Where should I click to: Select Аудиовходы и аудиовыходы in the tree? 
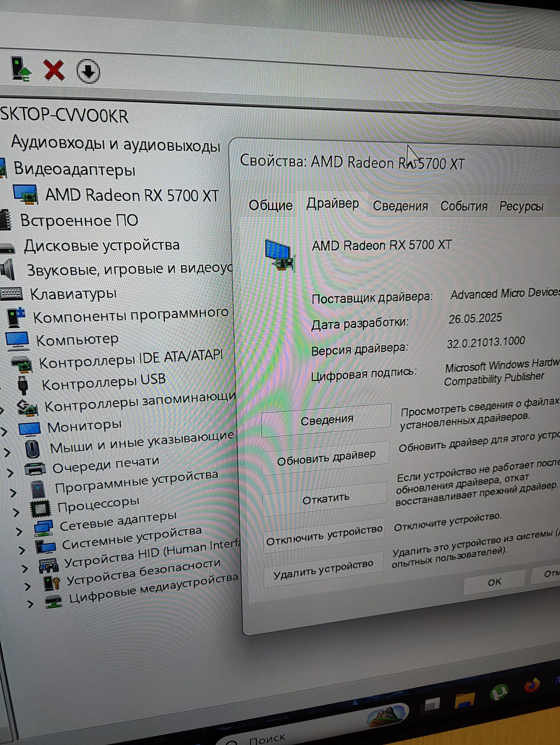pos(116,144)
